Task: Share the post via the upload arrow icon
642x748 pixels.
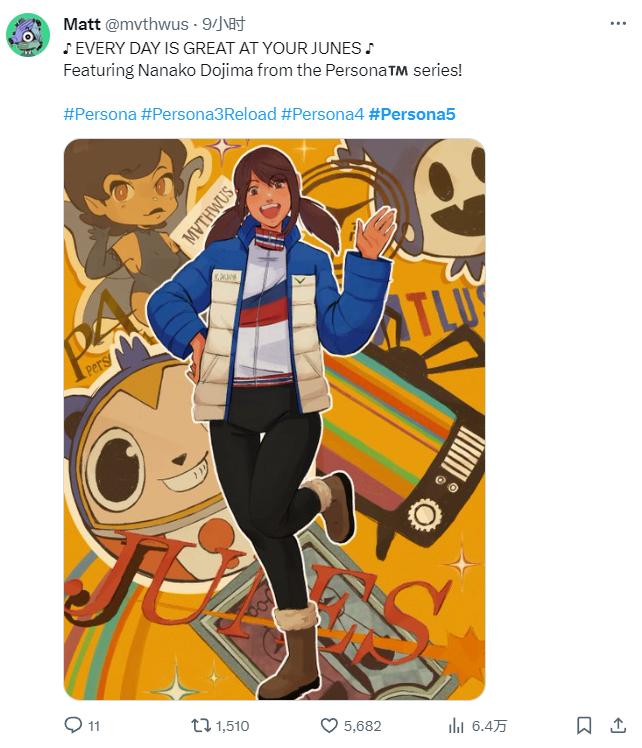Action: click(618, 725)
